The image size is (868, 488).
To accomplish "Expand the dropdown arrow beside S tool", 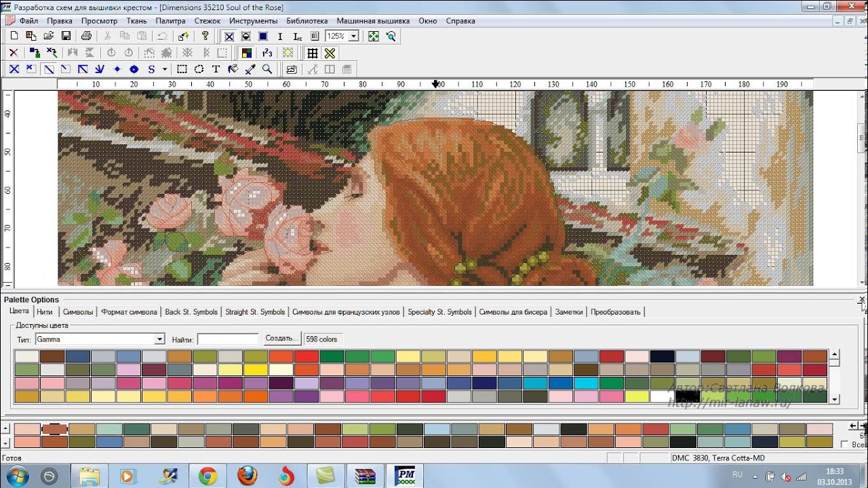I will 165,69.
